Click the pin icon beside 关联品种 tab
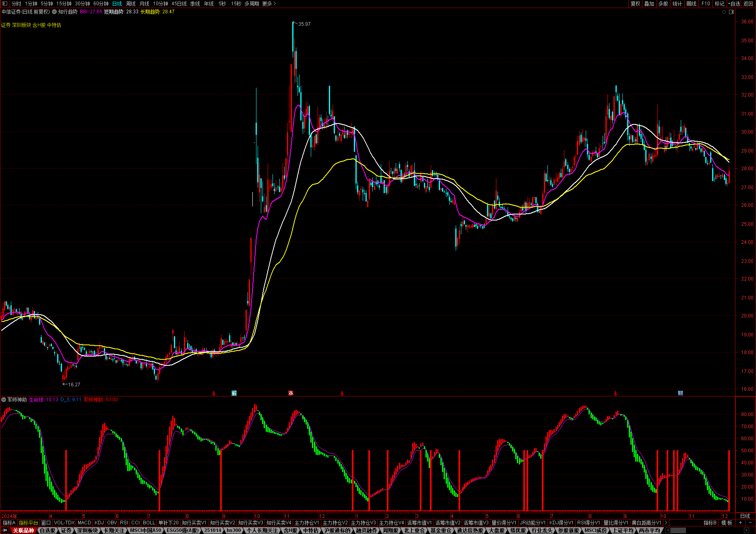Viewport: 756px width, 534px height. click(x=5, y=530)
